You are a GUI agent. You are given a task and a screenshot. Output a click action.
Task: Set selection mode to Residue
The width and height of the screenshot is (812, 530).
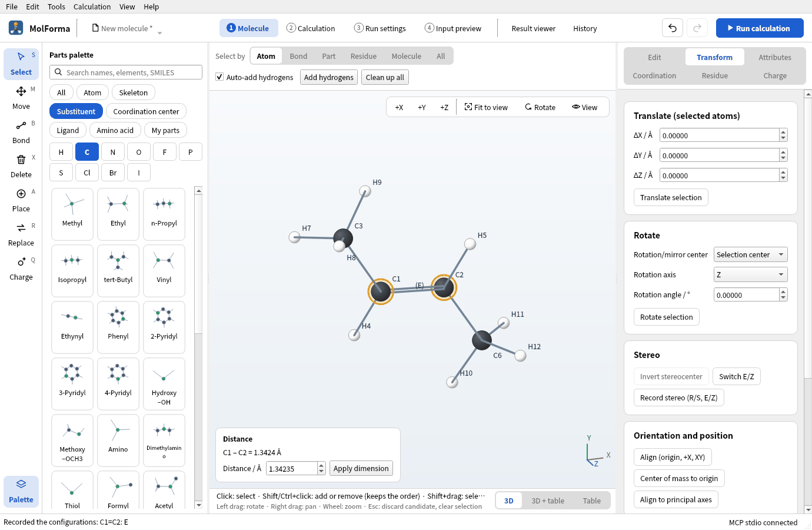364,56
